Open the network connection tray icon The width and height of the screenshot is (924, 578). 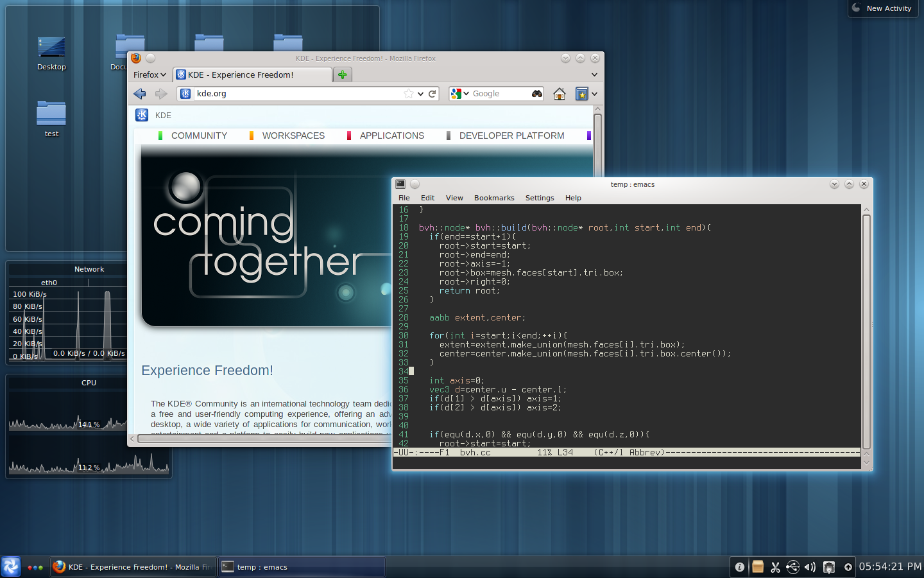point(829,567)
